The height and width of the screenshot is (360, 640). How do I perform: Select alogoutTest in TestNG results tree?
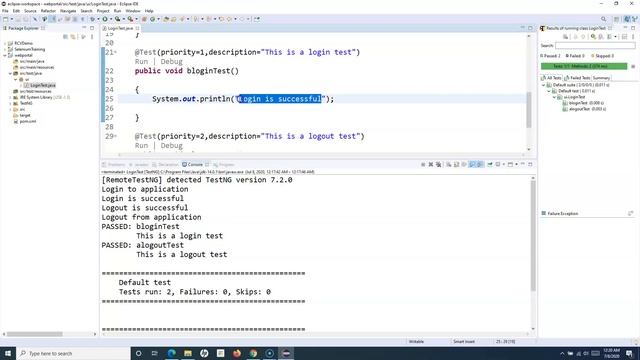(584, 109)
